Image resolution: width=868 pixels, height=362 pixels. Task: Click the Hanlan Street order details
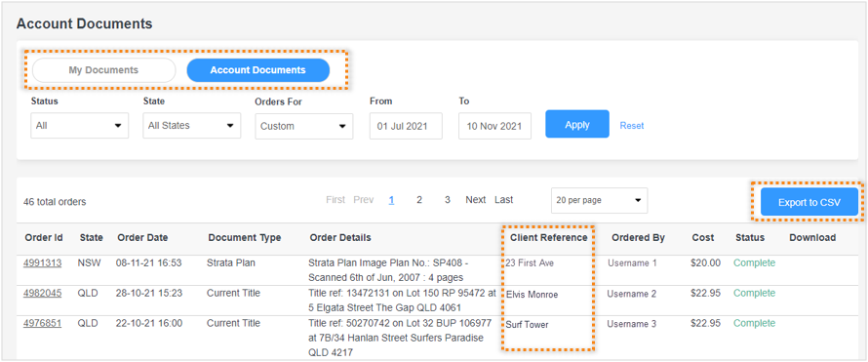point(400,338)
